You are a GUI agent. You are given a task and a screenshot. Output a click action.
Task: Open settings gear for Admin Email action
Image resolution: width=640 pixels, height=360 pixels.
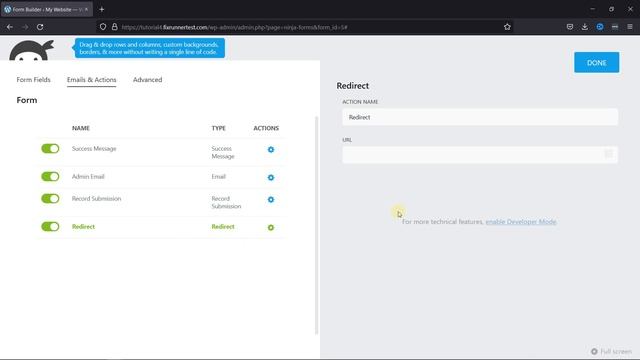pyautogui.click(x=271, y=178)
